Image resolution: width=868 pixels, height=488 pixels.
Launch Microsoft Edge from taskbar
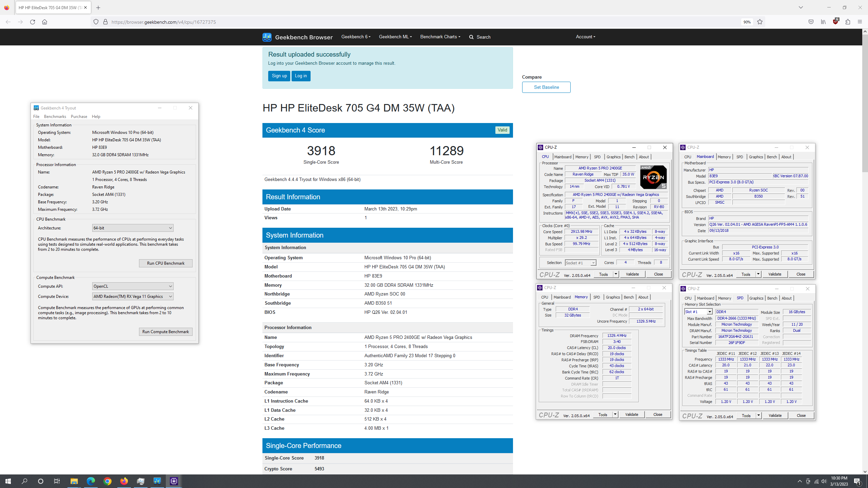(x=91, y=481)
